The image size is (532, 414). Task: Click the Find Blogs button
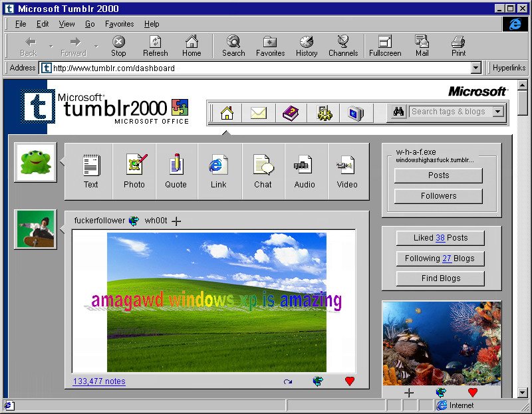click(440, 278)
